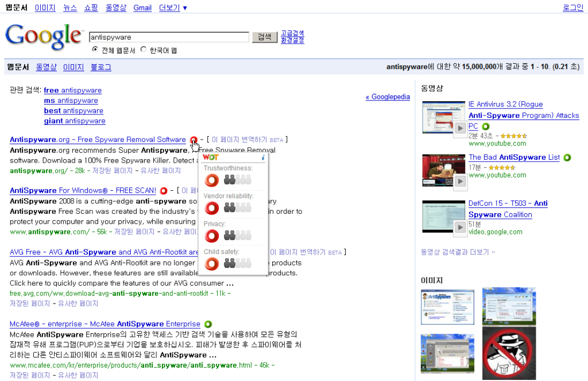
Task: Click the green WOT icon beside McAfee result
Action: (208, 324)
